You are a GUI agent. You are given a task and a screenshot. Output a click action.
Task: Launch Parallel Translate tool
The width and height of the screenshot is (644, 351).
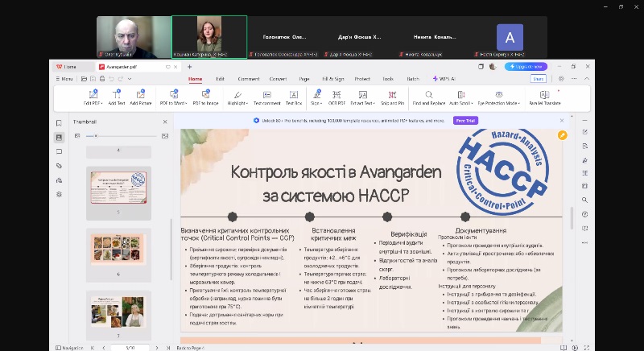click(x=545, y=97)
